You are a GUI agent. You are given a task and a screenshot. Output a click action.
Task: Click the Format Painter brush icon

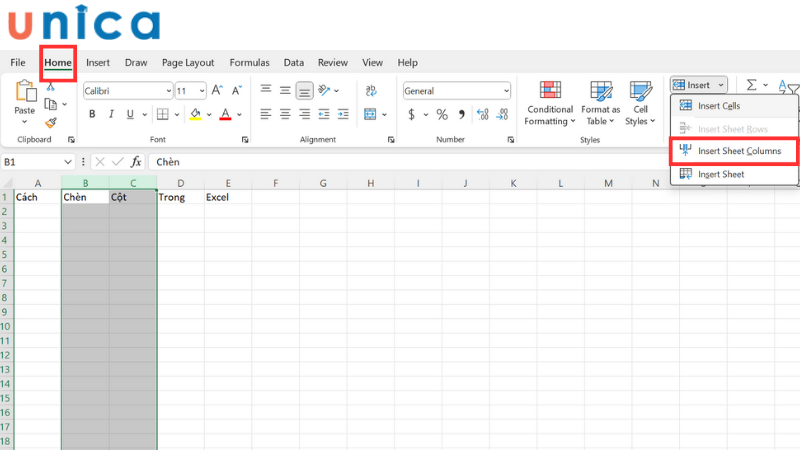click(51, 122)
